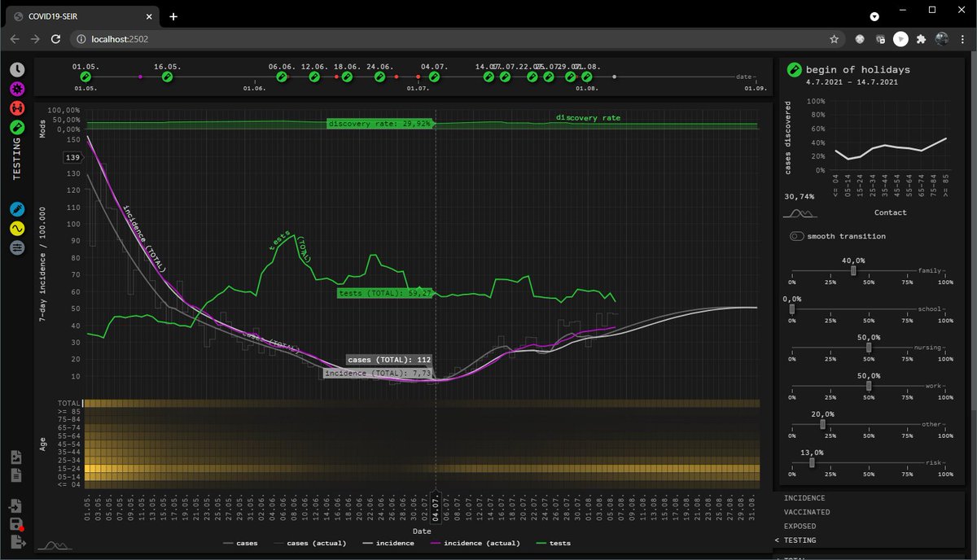Click the 'begin of holidays' title text
The image size is (977, 560).
point(858,70)
